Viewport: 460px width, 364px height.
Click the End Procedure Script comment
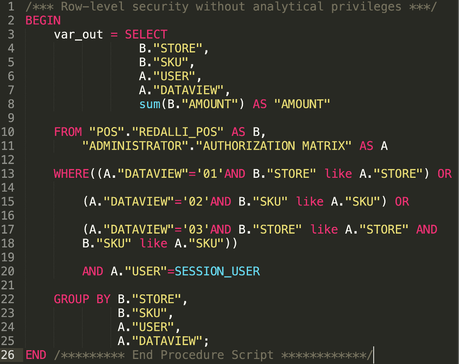pos(213,355)
